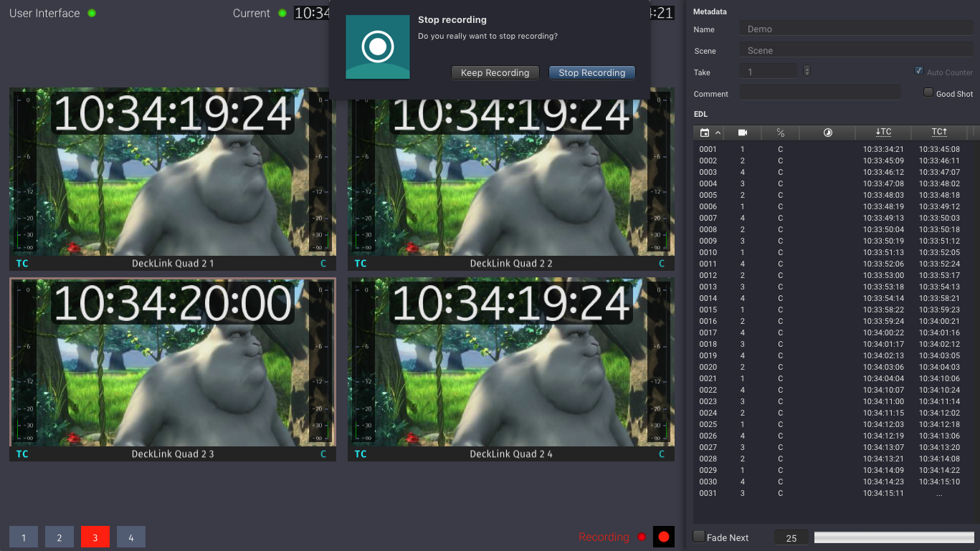Select DeckLink Quad 2 3 video preview
The height and width of the screenshot is (551, 980).
(173, 362)
